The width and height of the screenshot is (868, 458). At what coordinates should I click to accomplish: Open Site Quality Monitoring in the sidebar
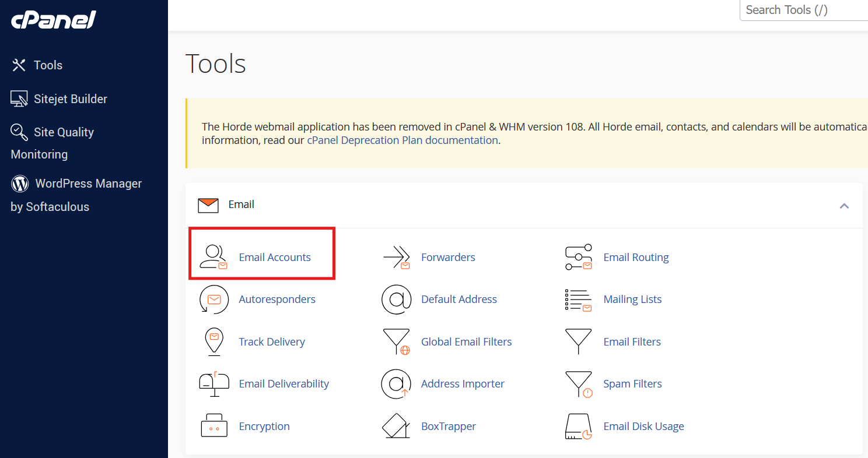click(52, 143)
